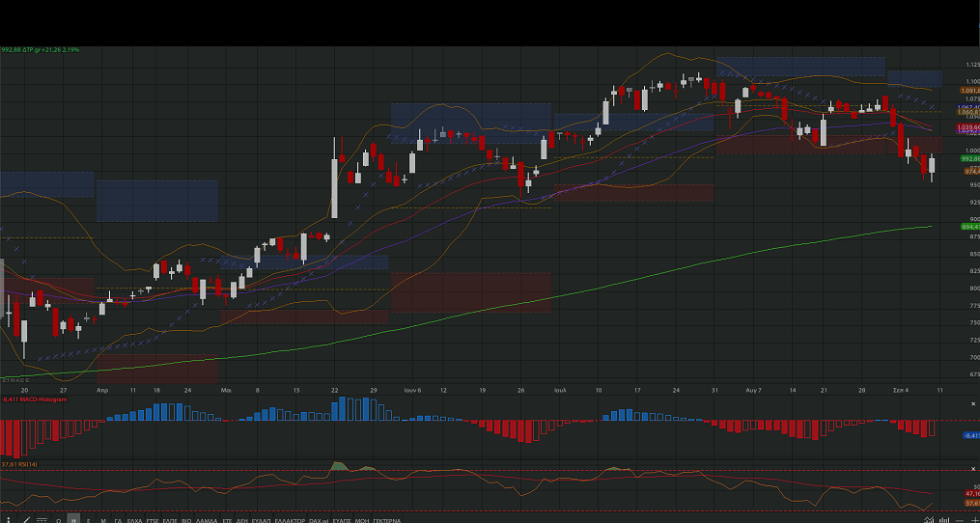This screenshot has height=523, width=980.
Task: Open the indicators chart icon at bottom right
Action: pyautogui.click(x=929, y=519)
